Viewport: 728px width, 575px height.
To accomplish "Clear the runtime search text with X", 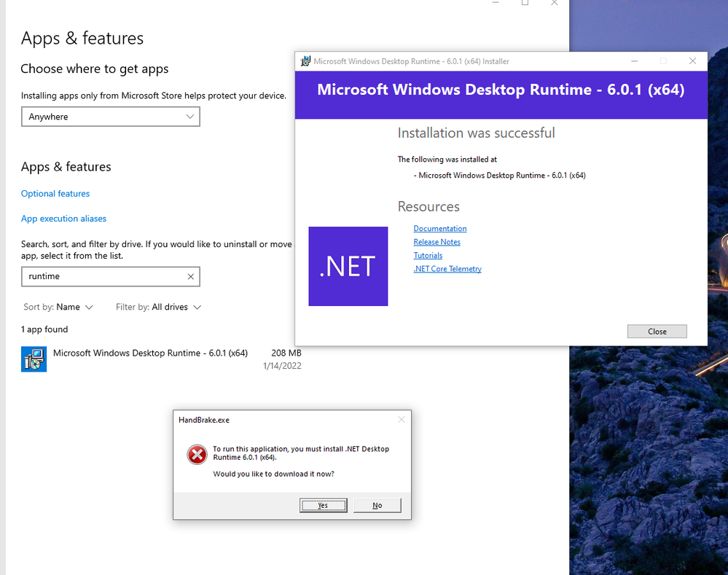I will [190, 276].
